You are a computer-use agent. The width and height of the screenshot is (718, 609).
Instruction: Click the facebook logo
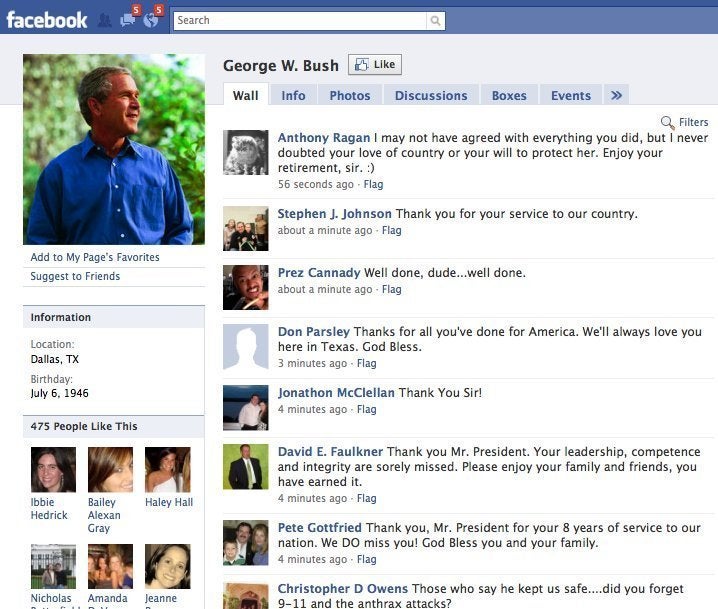[47, 20]
